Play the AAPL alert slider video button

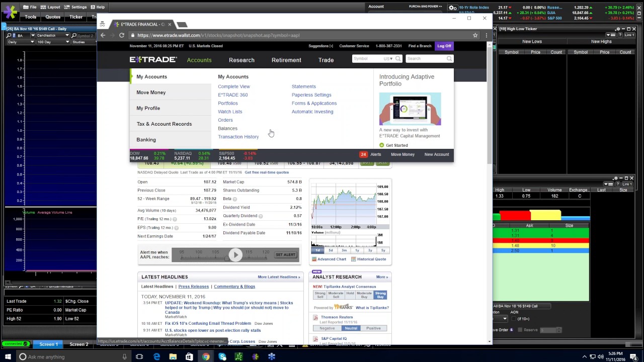pyautogui.click(x=235, y=255)
